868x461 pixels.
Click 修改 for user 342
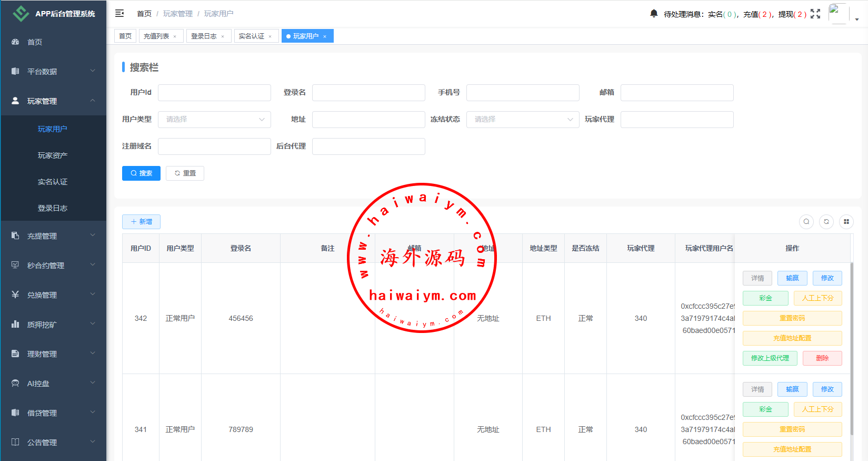click(827, 278)
